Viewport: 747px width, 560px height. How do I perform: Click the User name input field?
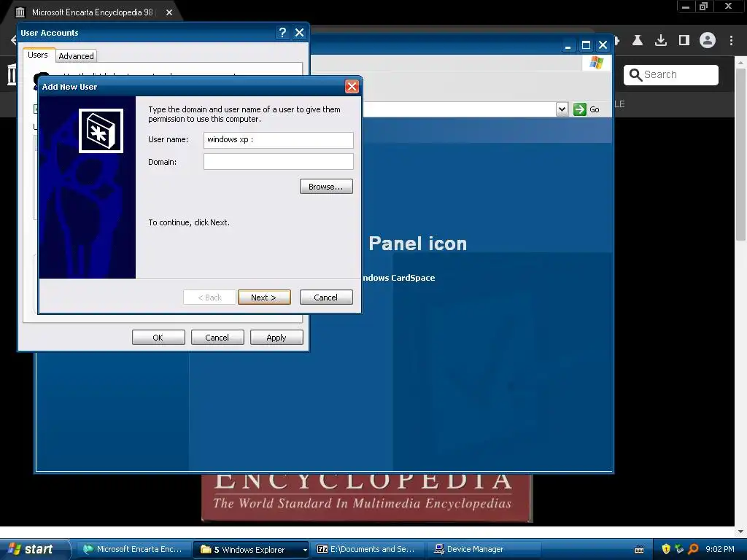tap(278, 139)
